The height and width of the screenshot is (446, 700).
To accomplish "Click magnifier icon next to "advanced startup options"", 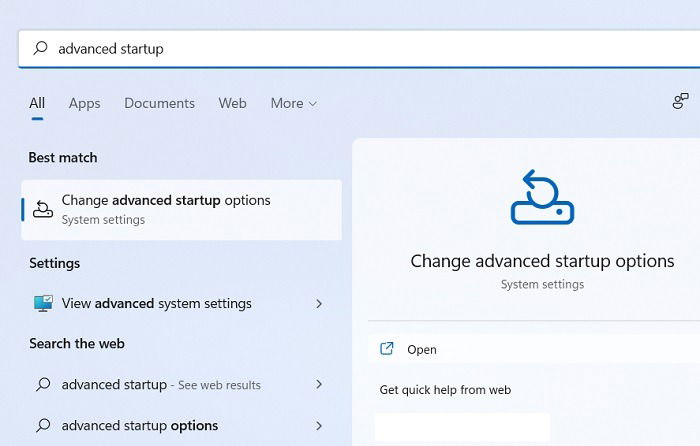I will click(x=43, y=425).
